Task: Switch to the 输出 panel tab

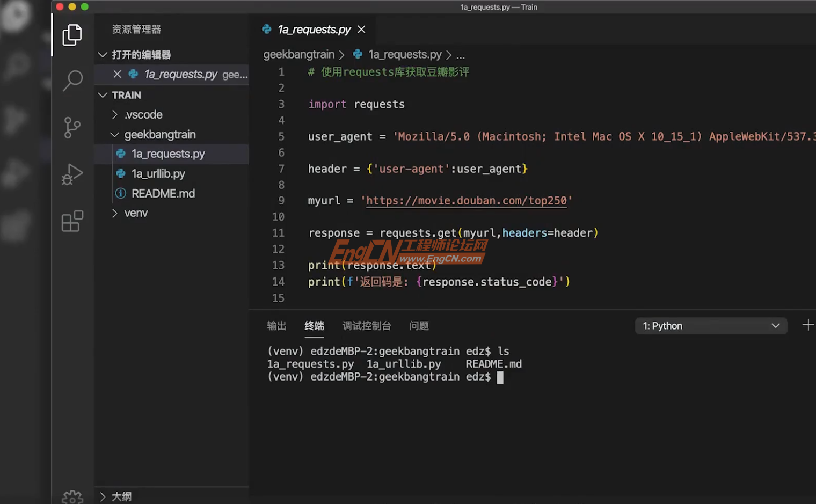Action: [276, 326]
